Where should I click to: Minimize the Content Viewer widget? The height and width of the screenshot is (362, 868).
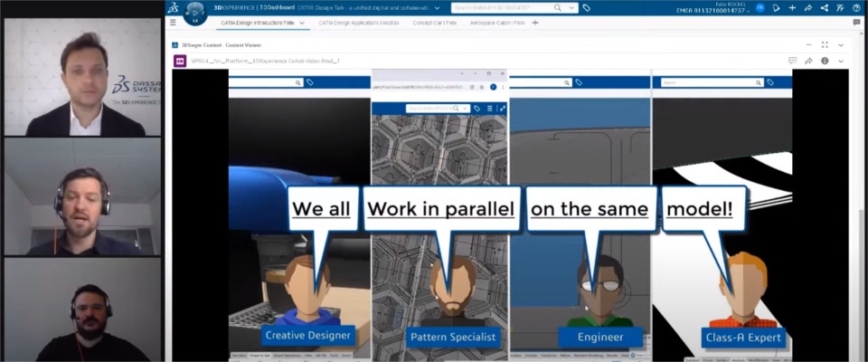point(808,45)
